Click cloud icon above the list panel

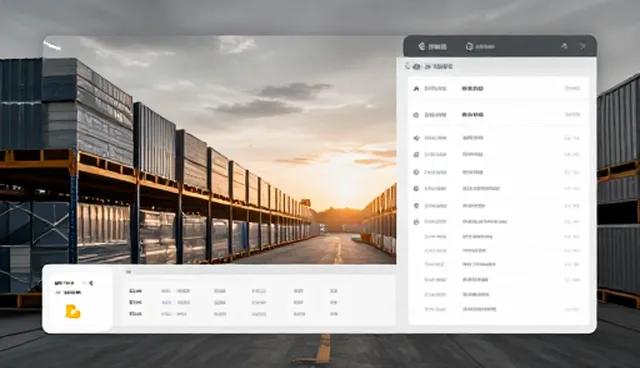click(416, 66)
